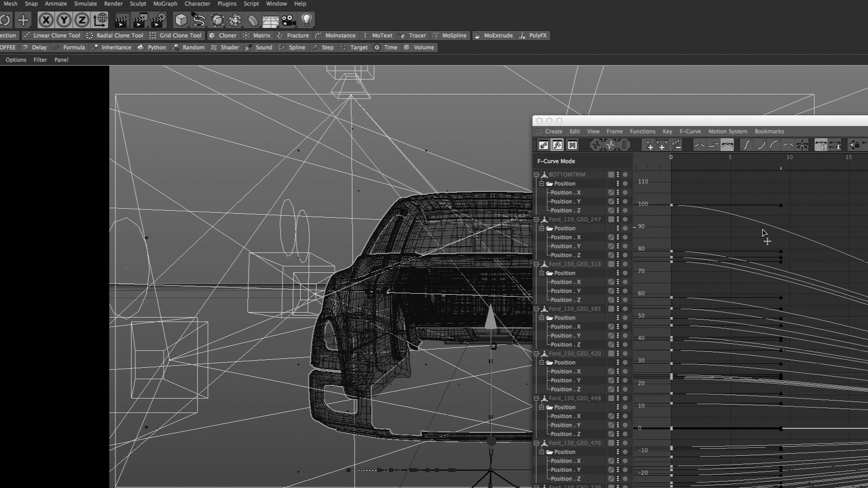Toggle round dot for Ford_150_GEO_313 row
Viewport: 868px width, 488px height.
point(625,264)
